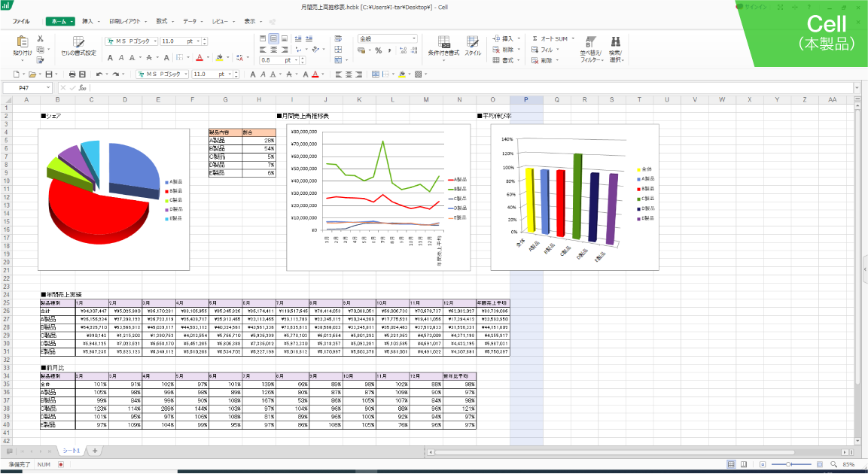Open the MS Pゴシック font dropdown

click(x=155, y=41)
